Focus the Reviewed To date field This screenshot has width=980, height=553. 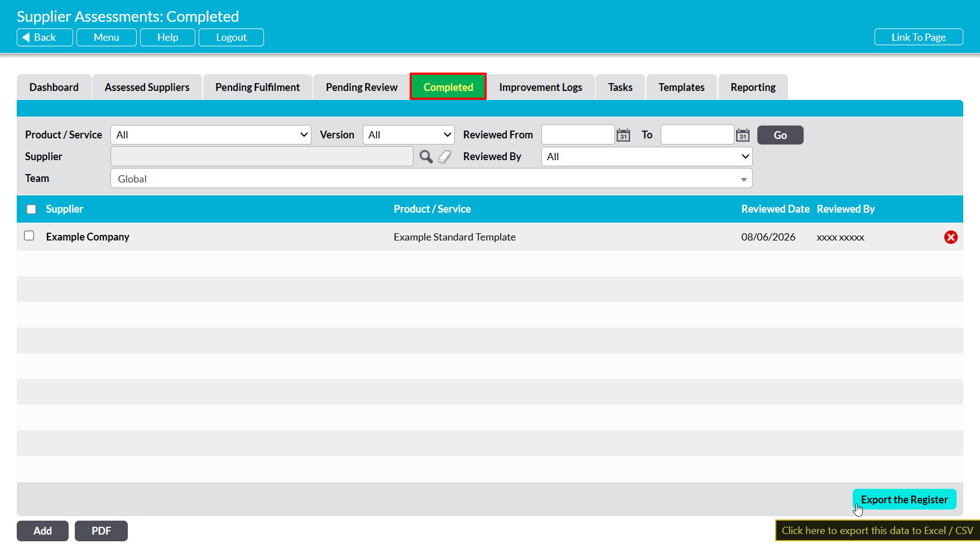pyautogui.click(x=698, y=135)
